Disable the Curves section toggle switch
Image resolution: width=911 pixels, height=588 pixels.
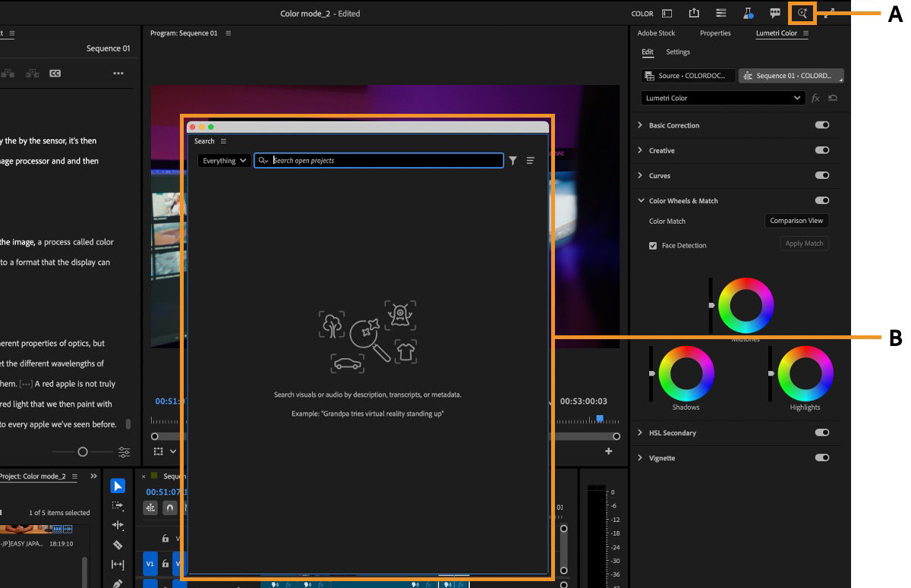[x=822, y=175]
